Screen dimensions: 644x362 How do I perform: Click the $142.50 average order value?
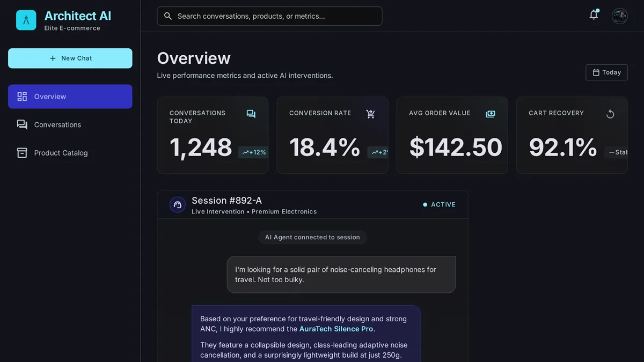[456, 147]
